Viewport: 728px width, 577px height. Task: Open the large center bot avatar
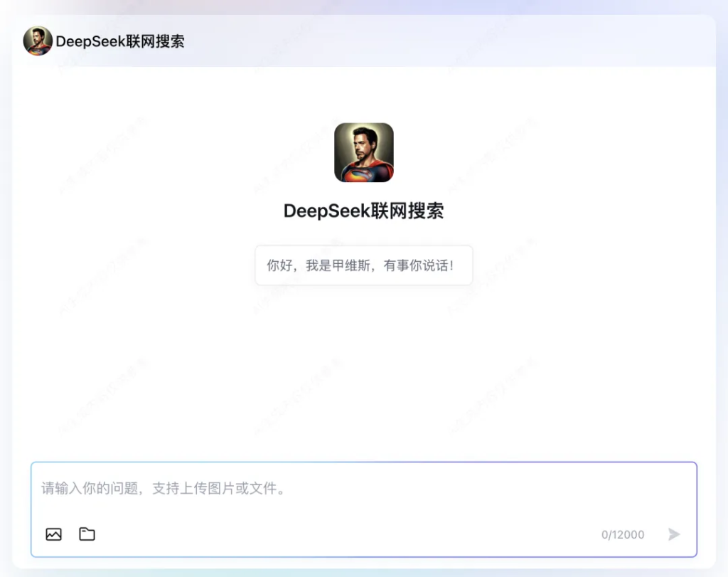point(364,152)
